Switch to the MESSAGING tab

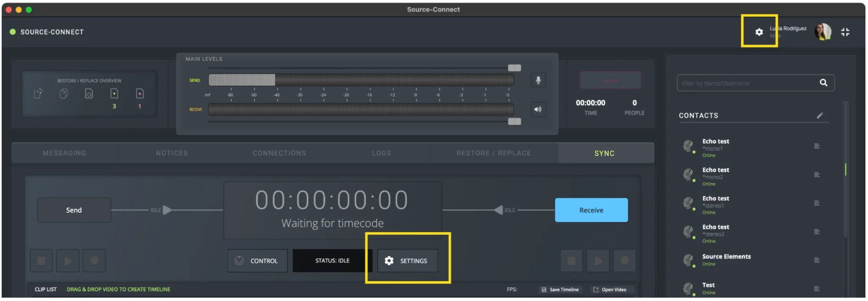pos(64,153)
